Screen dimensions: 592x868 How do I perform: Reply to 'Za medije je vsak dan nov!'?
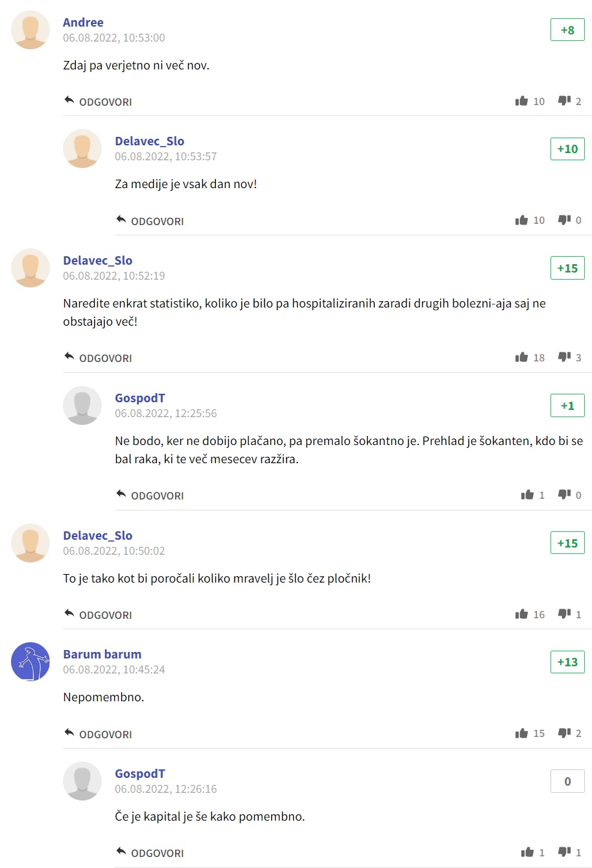[x=150, y=221]
